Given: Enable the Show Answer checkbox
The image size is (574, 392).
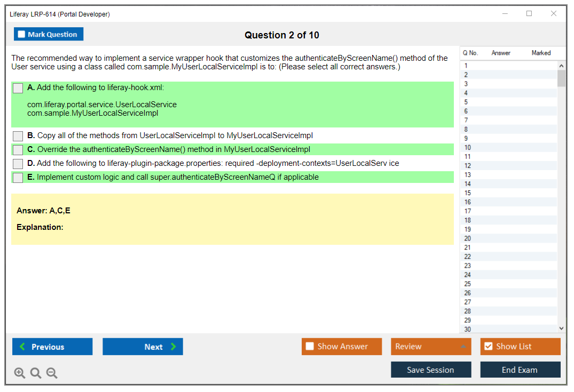Looking at the screenshot, I should [x=310, y=347].
